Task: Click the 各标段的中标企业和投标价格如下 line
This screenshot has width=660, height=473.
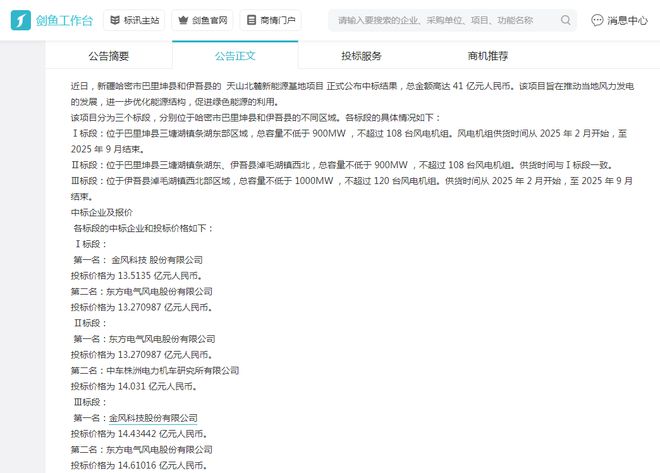Action: click(x=144, y=229)
